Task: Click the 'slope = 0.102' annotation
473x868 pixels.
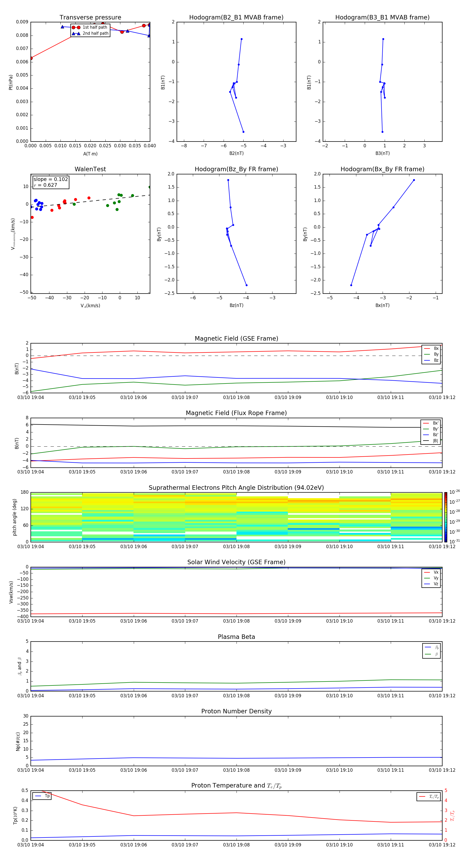Action: [x=51, y=179]
